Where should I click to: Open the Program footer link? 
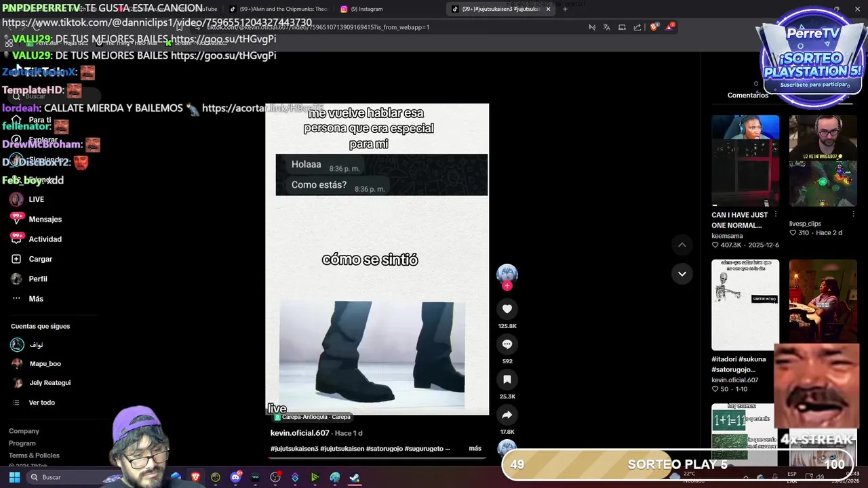pyautogui.click(x=22, y=443)
